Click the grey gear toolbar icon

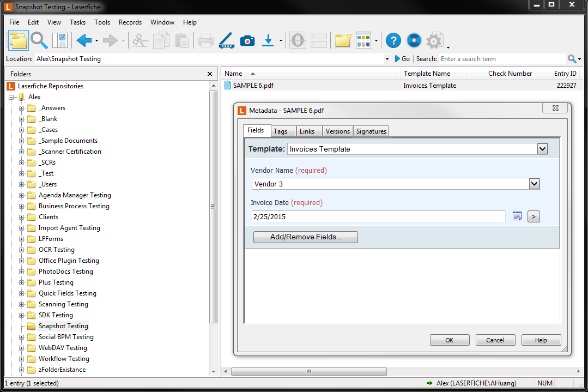pos(434,40)
